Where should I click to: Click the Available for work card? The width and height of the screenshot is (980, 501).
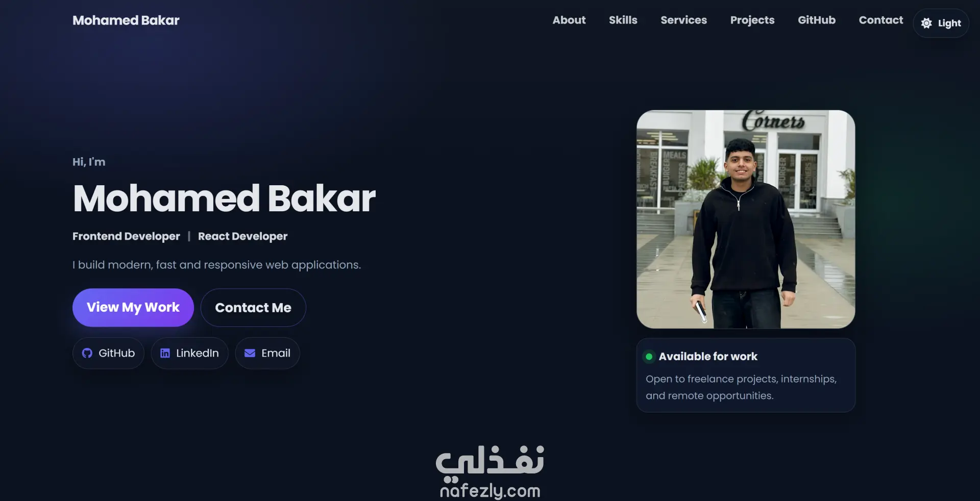point(746,375)
